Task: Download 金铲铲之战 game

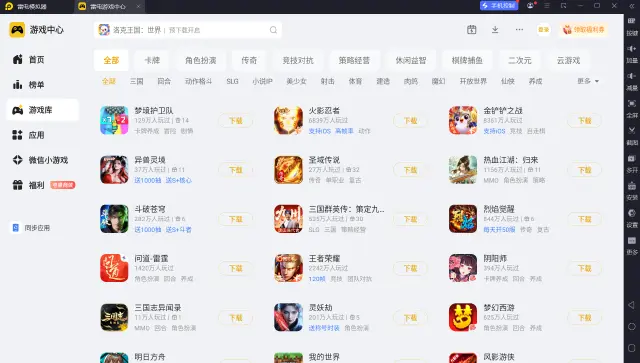Action: click(584, 121)
